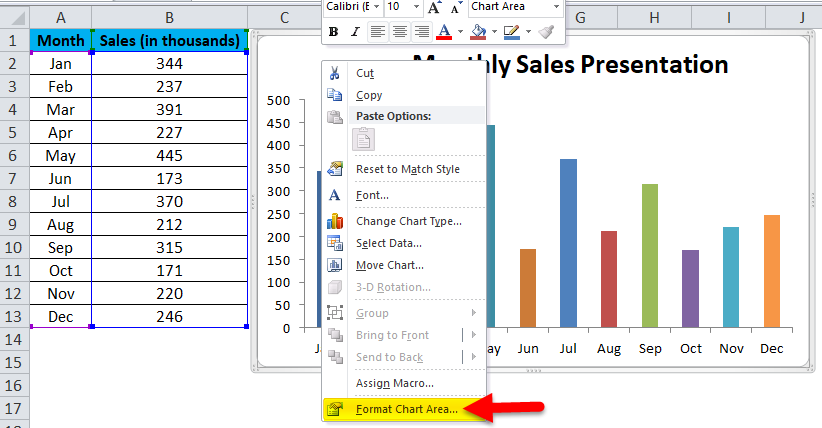Apply shape outline pen color
Viewport: 822px width, 428px height.
[512, 32]
